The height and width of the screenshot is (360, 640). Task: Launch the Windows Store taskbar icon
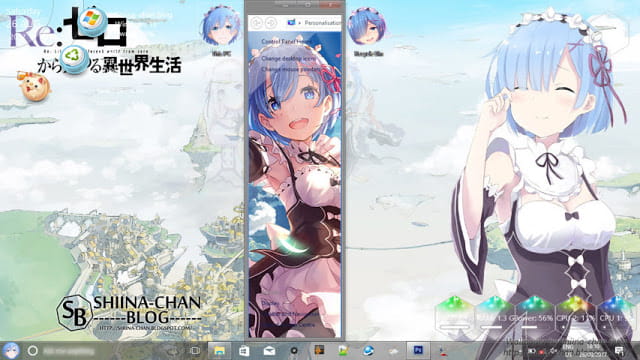[244, 351]
